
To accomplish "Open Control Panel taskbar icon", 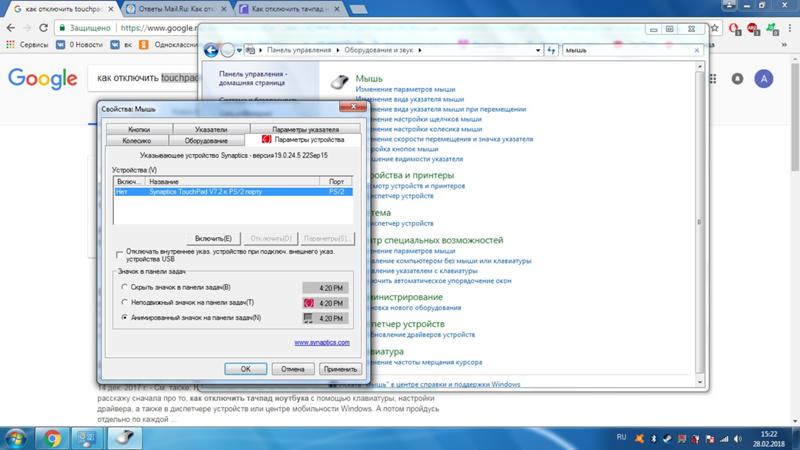I will (x=87, y=438).
